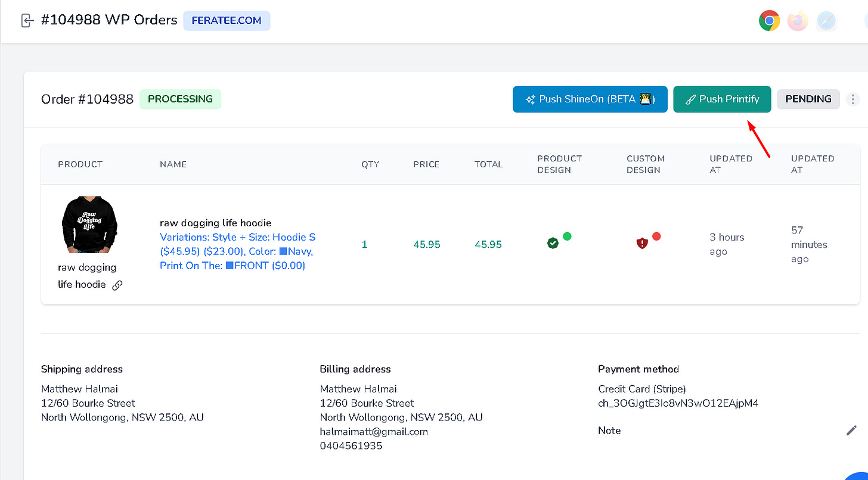Click the Stripe charge ID ch_3OGJgtE3Io8vN3wO12EAjpM4
Image resolution: width=868 pixels, height=480 pixels.
(678, 403)
